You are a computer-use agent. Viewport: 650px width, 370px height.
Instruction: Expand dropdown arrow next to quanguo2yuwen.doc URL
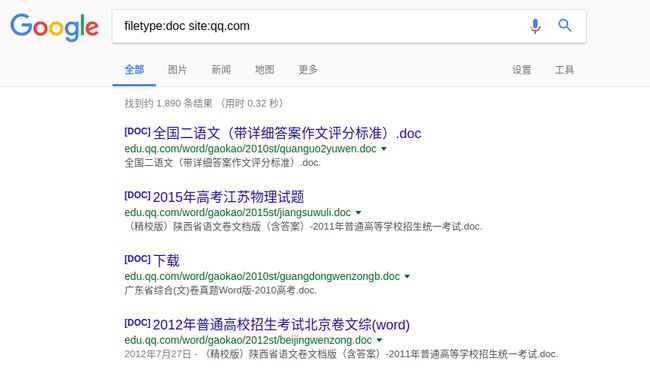384,149
